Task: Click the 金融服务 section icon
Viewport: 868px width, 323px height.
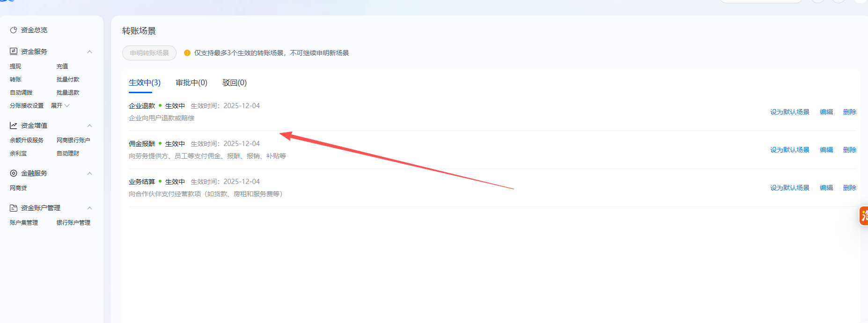Action: (14, 173)
